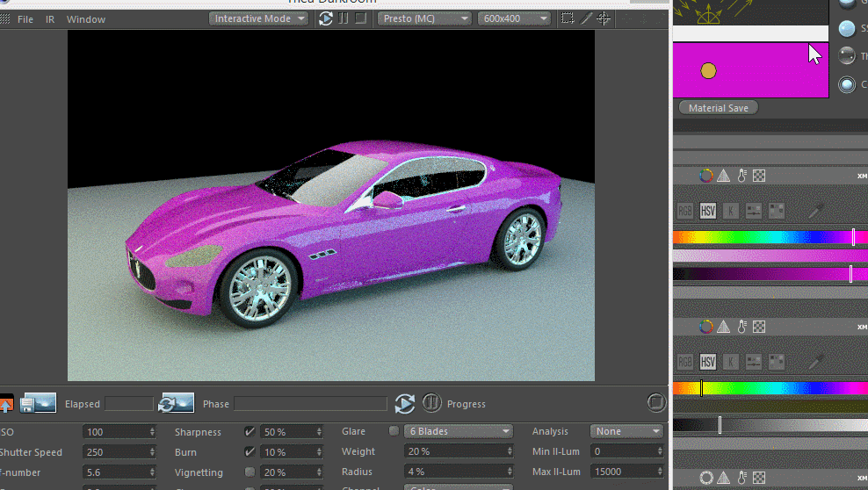Click hue slider in yellow-hue color section
This screenshot has width=868, height=490.
tap(770, 388)
